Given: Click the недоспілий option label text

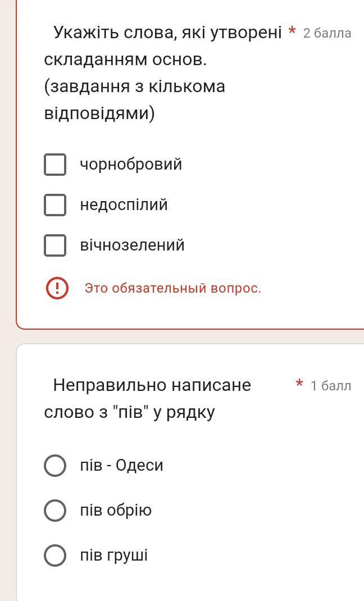Looking at the screenshot, I should (124, 205).
